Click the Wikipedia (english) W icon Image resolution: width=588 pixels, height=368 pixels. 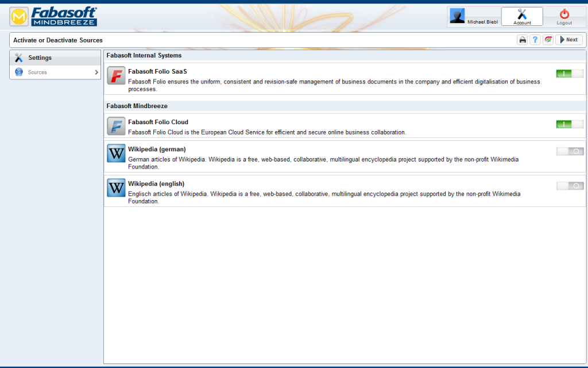(116, 188)
